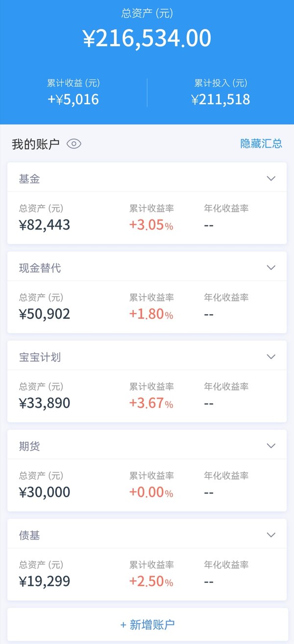Expand the 宝宝计划 account chevron

point(271,357)
